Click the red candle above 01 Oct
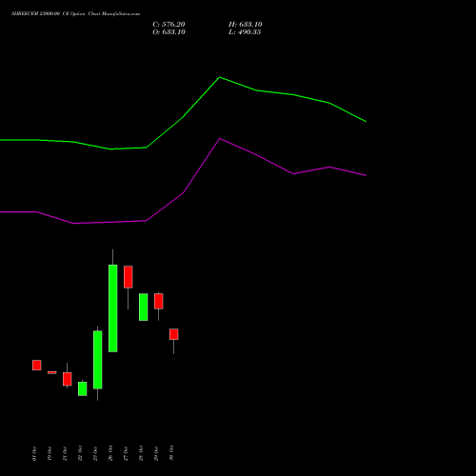Image resolution: width=476 pixels, height=476 pixels. click(x=37, y=365)
